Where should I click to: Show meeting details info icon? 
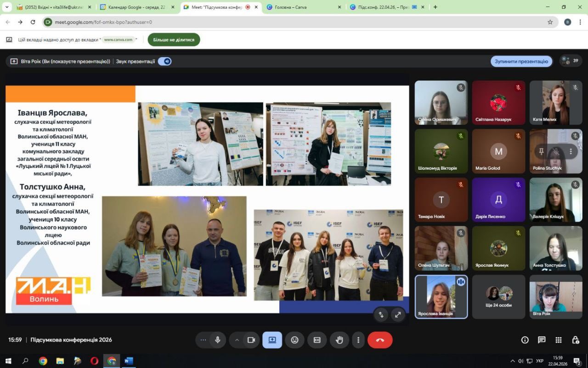point(525,340)
